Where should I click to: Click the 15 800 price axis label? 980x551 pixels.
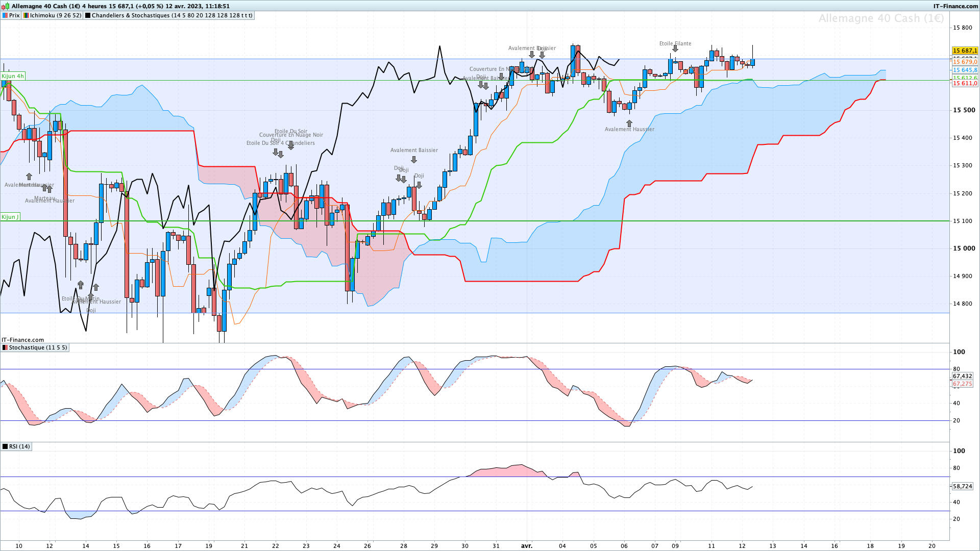(x=963, y=28)
